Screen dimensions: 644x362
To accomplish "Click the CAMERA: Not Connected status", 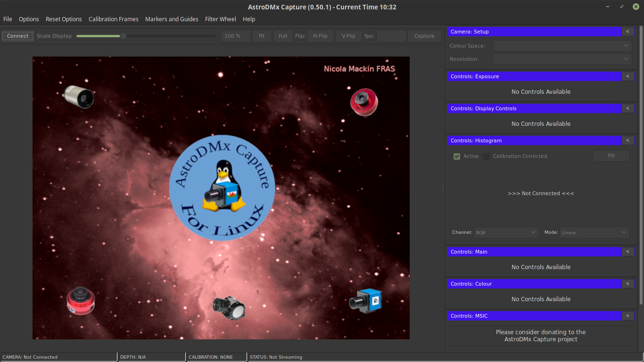I will click(x=30, y=357).
